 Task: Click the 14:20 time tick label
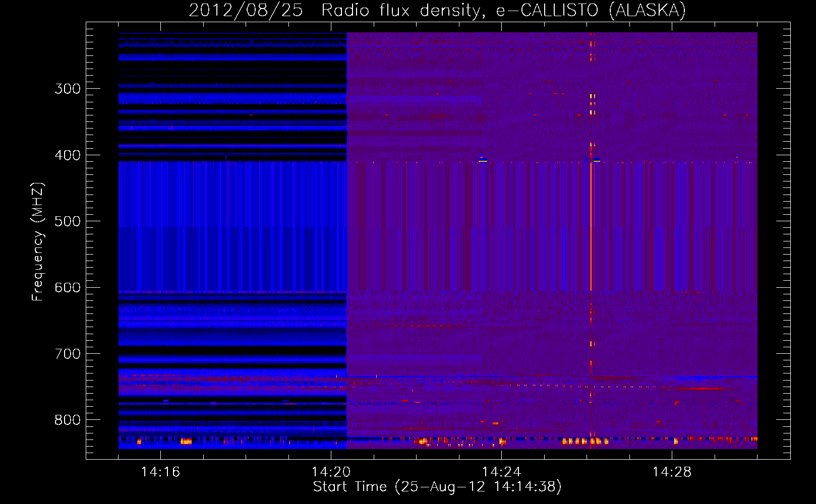pyautogui.click(x=331, y=472)
